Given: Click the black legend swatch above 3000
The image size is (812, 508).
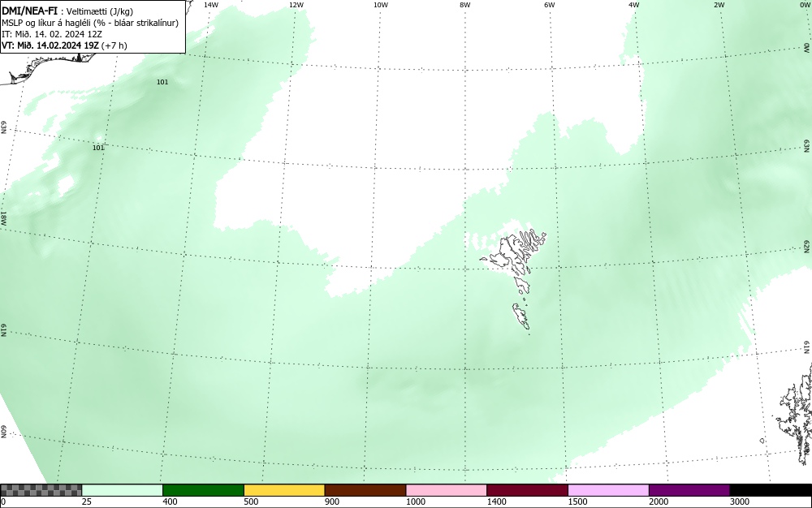Looking at the screenshot, I should 771,490.
